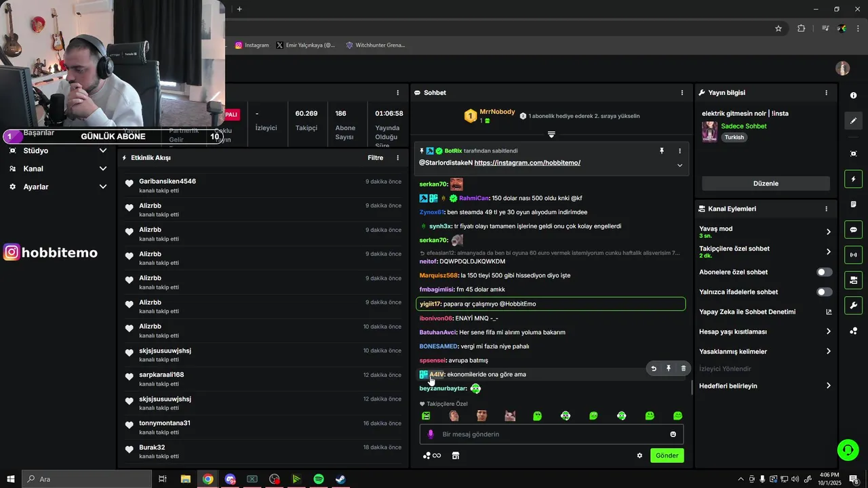Click the channel points infinity icon
The image size is (868, 488).
pos(432,455)
